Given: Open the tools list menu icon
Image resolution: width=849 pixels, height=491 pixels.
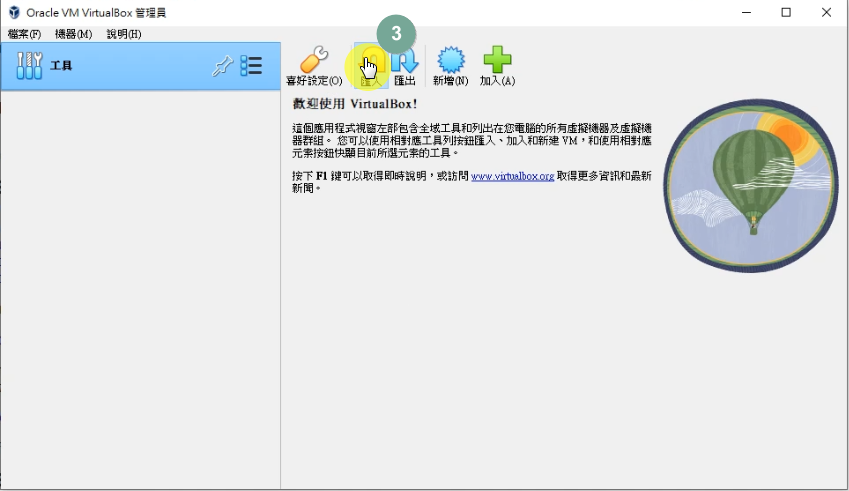Looking at the screenshot, I should (x=251, y=66).
